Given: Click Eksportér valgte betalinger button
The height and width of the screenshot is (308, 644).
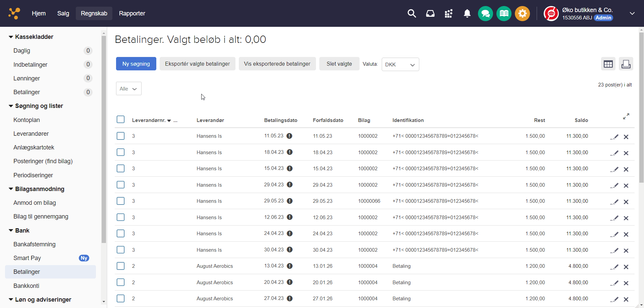Looking at the screenshot, I should point(197,64).
